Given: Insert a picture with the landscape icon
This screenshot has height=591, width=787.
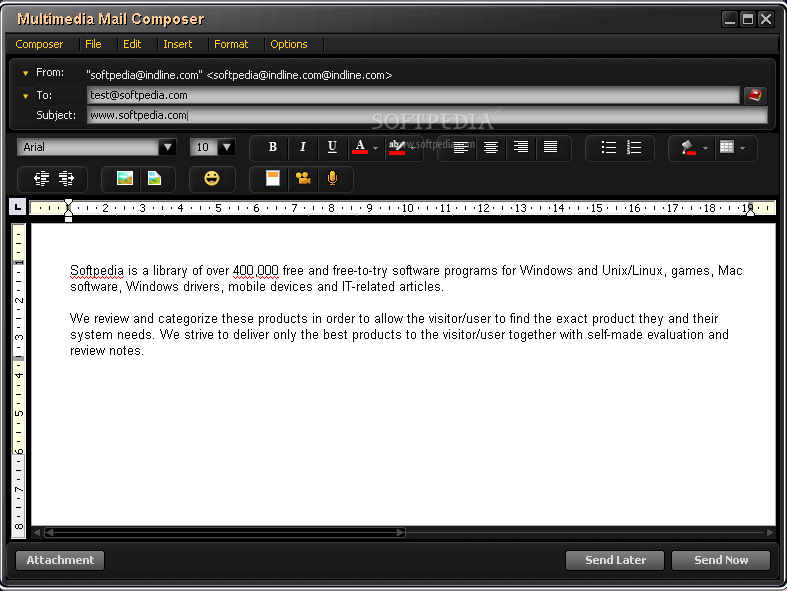Looking at the screenshot, I should tap(124, 178).
